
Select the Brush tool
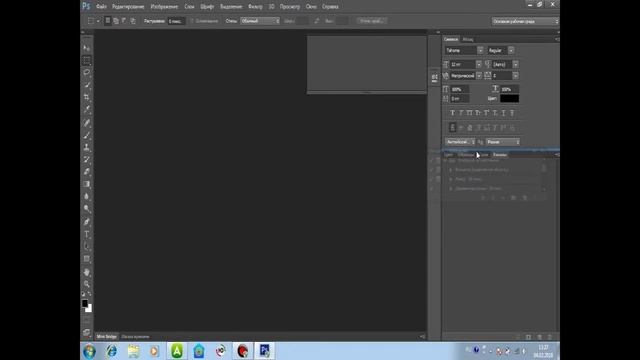click(x=87, y=135)
